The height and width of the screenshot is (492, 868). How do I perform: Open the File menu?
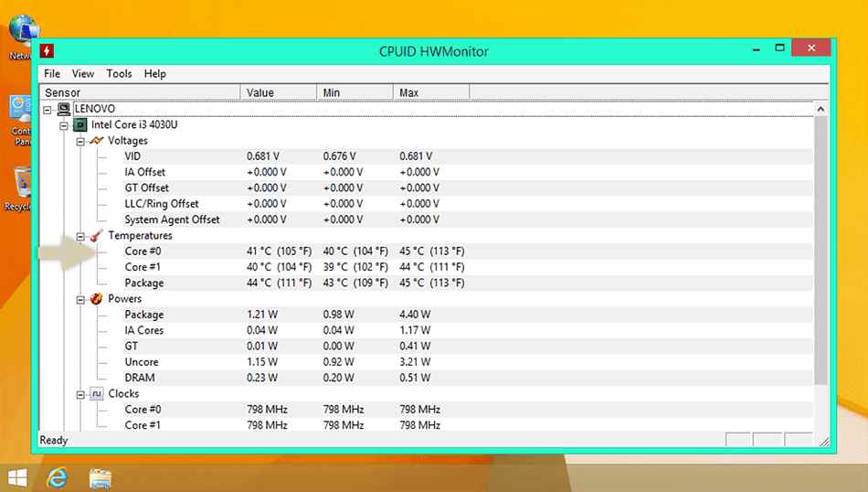(52, 74)
